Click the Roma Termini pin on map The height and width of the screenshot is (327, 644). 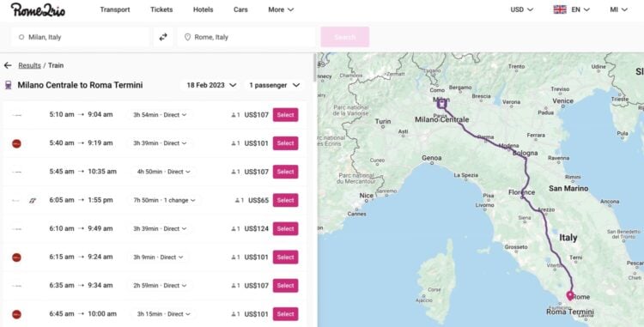point(569,295)
